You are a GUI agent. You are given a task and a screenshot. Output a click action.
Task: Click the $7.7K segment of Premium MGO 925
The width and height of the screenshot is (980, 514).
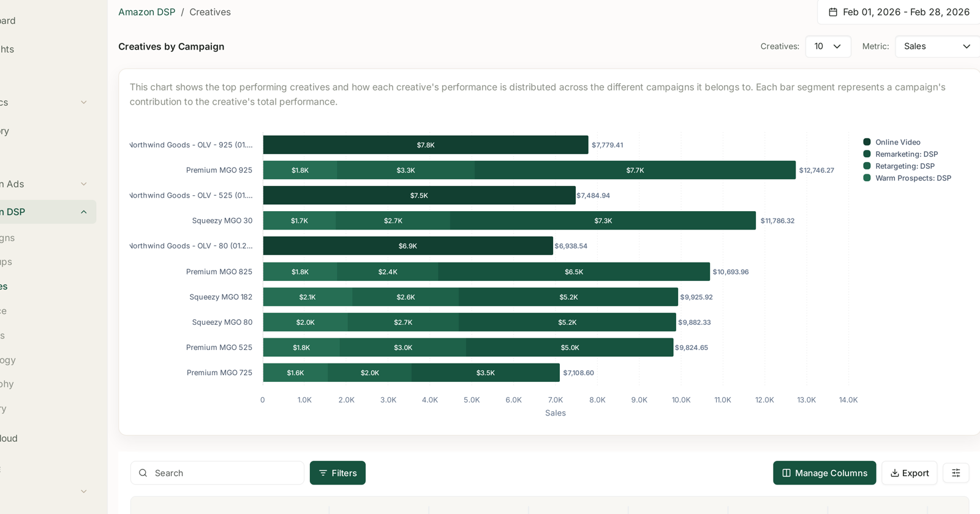(635, 170)
